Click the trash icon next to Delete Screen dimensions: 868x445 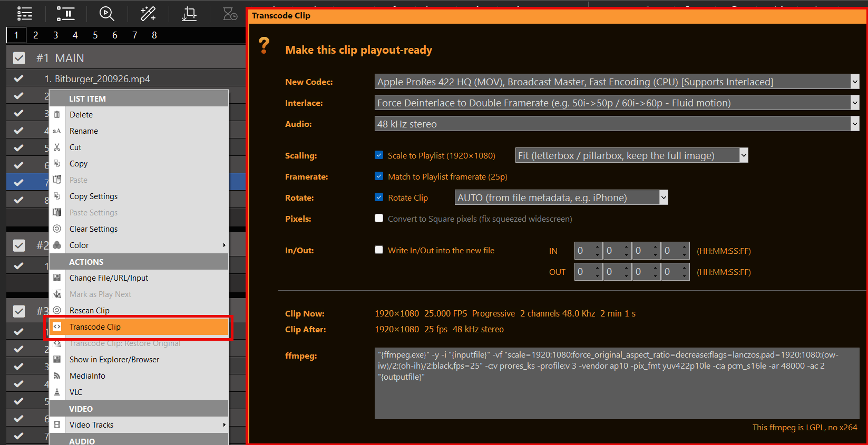pyautogui.click(x=57, y=114)
